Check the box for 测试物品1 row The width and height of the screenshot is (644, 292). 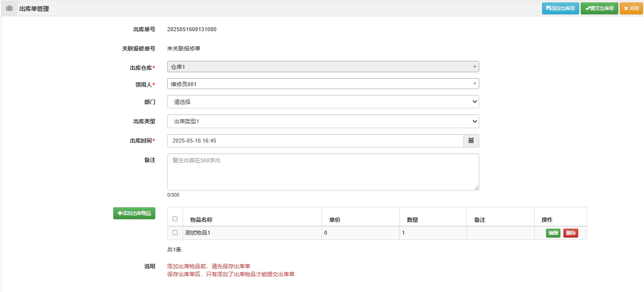tap(175, 233)
